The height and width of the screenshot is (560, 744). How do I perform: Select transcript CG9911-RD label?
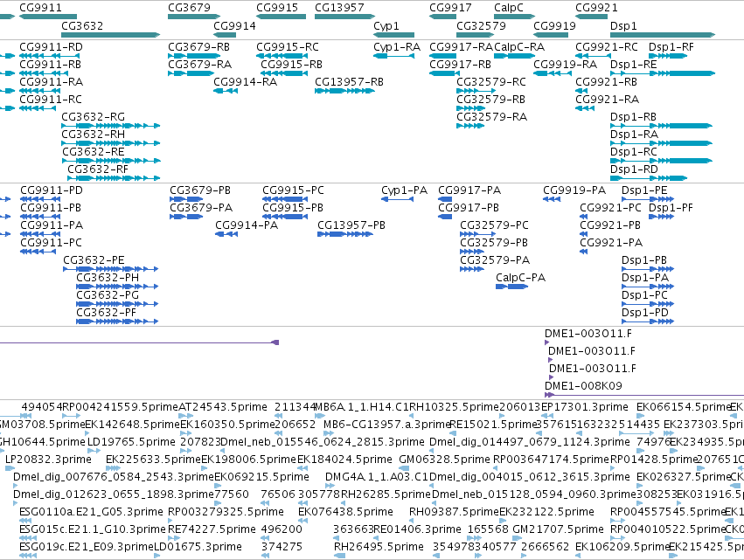[51, 47]
